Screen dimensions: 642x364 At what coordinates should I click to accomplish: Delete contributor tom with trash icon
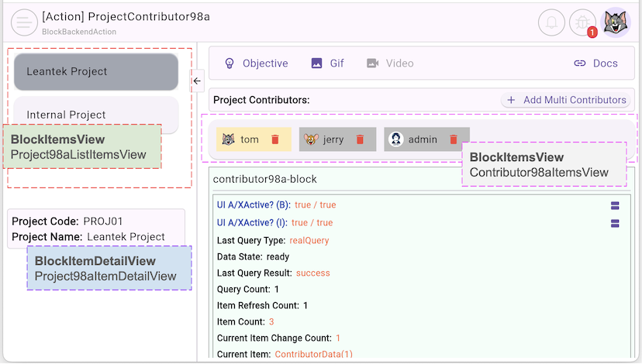click(274, 139)
